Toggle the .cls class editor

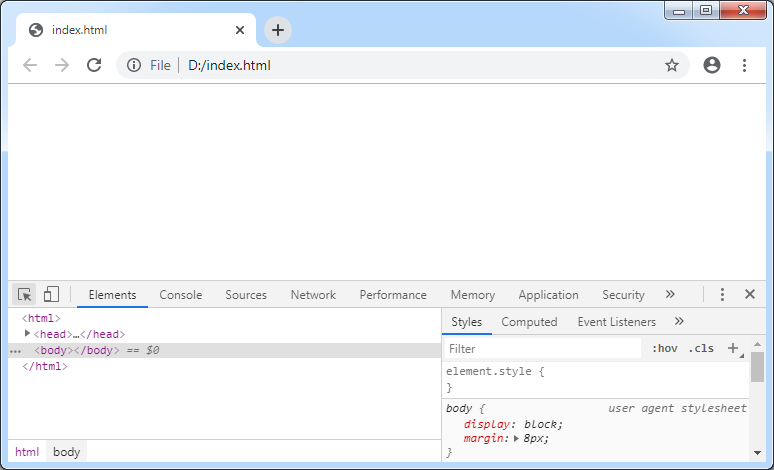(x=701, y=349)
